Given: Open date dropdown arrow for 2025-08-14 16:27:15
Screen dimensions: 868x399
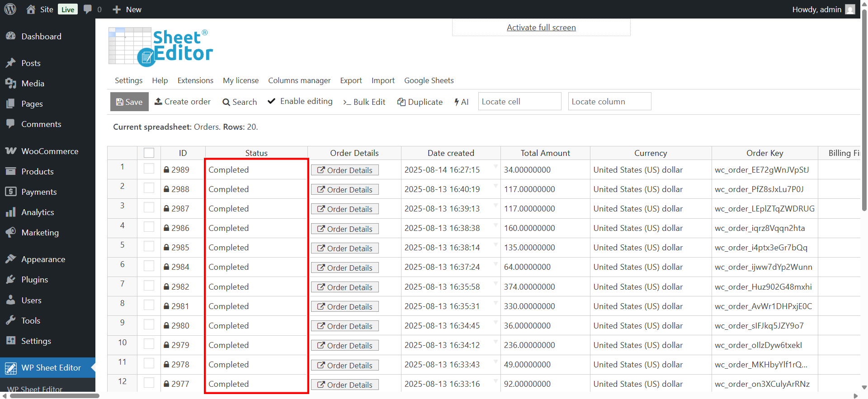Looking at the screenshot, I should pos(496,167).
